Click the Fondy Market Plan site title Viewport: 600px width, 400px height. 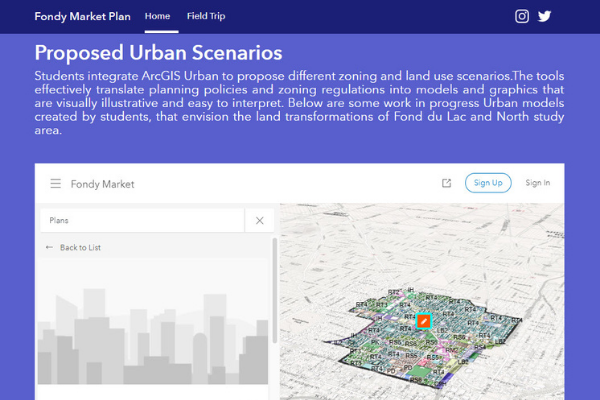point(82,16)
